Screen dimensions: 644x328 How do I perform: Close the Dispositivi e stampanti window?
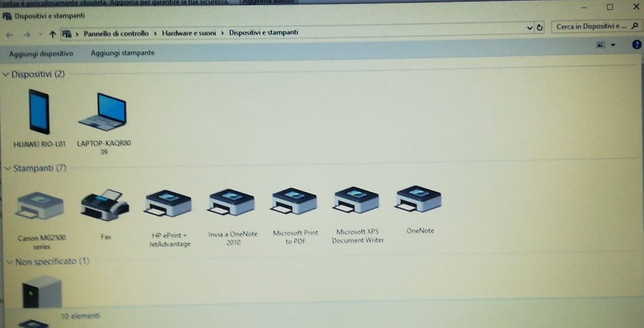point(636,6)
